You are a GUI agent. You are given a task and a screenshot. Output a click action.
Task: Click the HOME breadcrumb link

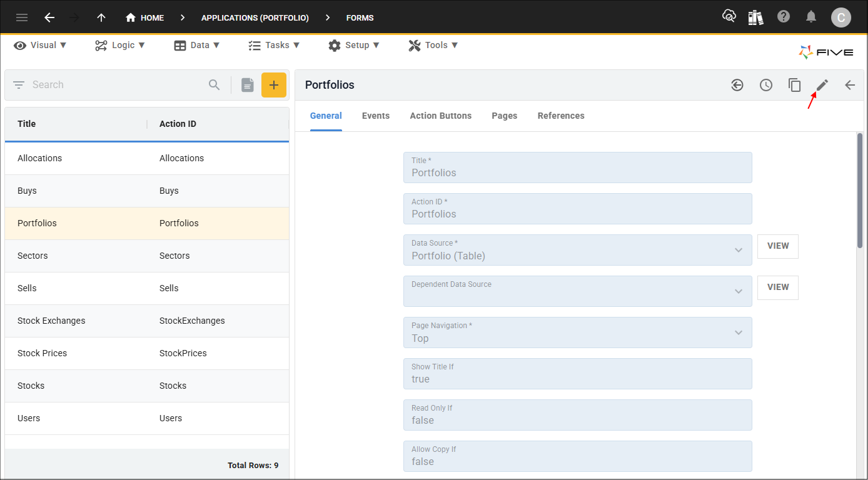point(145,17)
